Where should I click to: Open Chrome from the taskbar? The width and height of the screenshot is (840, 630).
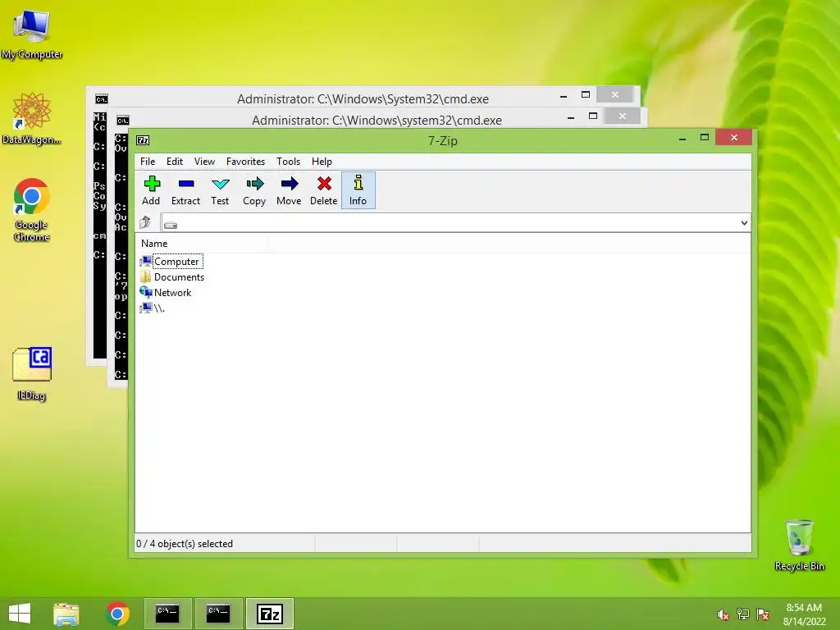tap(117, 614)
